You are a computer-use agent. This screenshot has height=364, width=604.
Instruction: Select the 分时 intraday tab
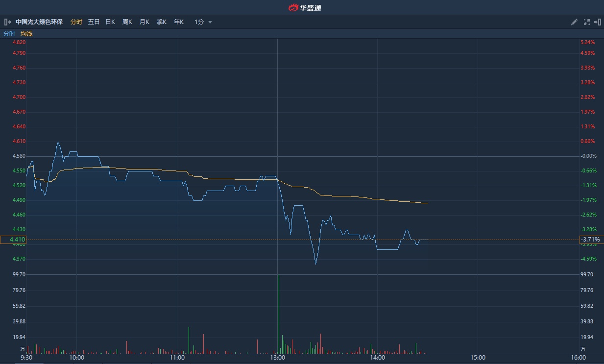(76, 22)
